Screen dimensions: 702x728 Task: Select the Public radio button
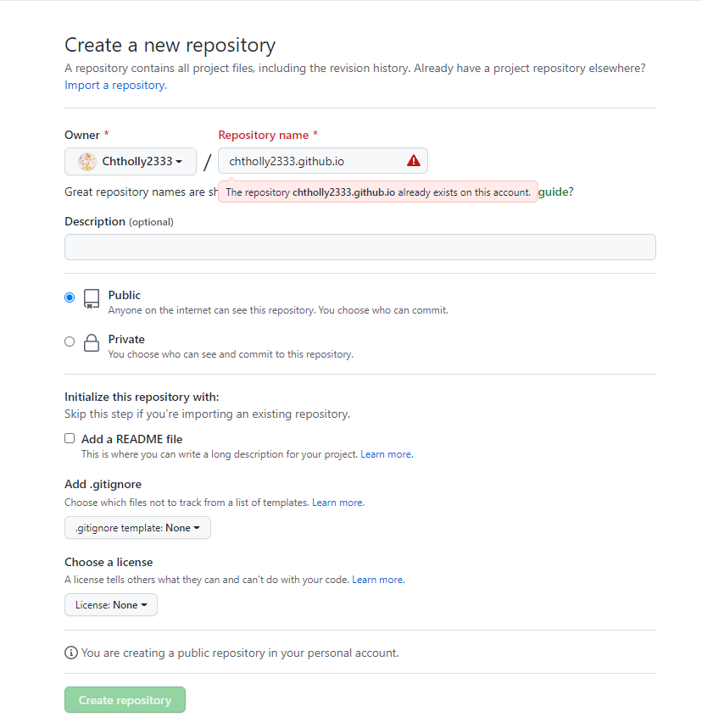click(x=70, y=297)
